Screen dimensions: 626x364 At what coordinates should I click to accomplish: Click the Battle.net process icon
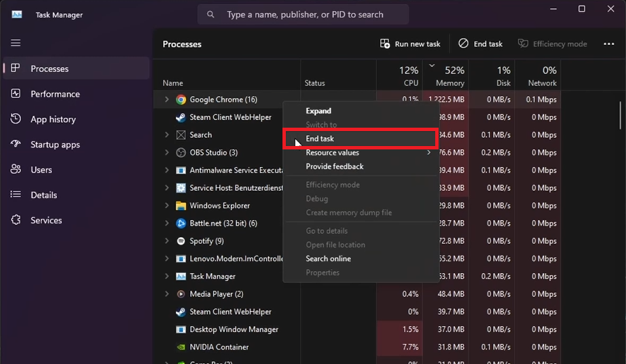[181, 223]
